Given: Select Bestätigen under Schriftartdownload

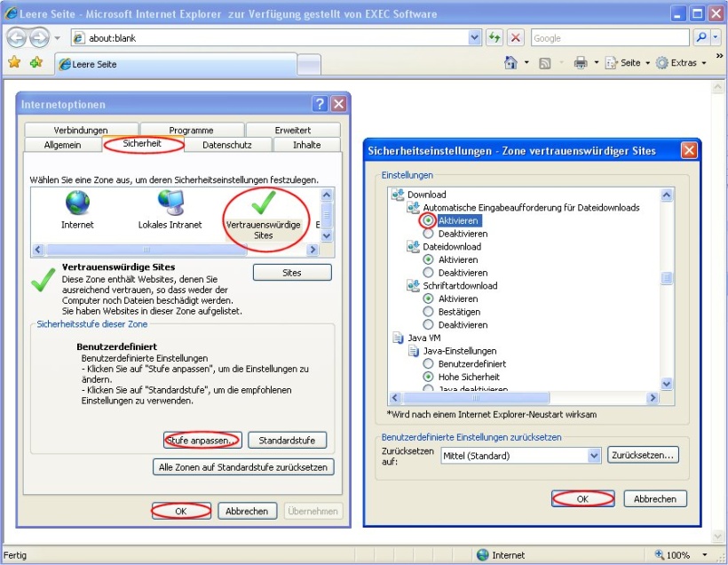Looking at the screenshot, I should (x=428, y=312).
